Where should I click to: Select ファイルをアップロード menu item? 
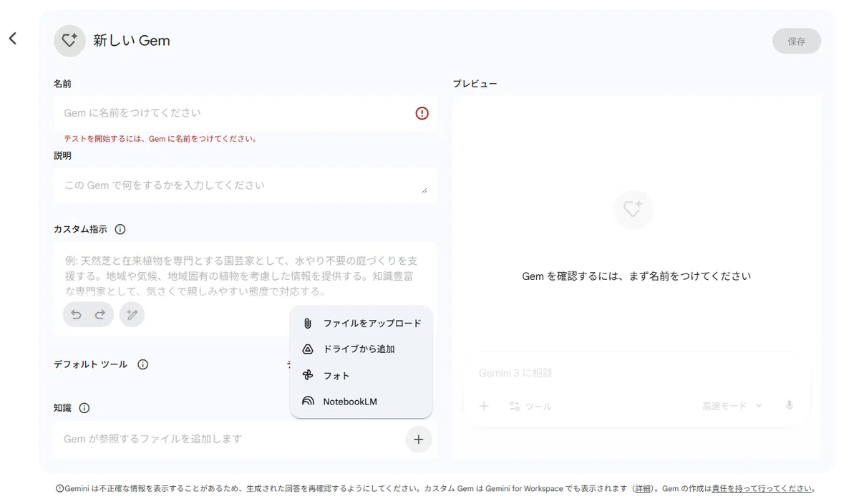coord(361,323)
